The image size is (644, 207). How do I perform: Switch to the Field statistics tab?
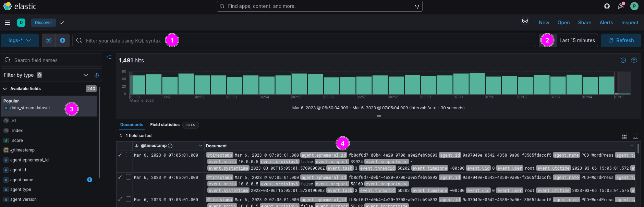[165, 125]
